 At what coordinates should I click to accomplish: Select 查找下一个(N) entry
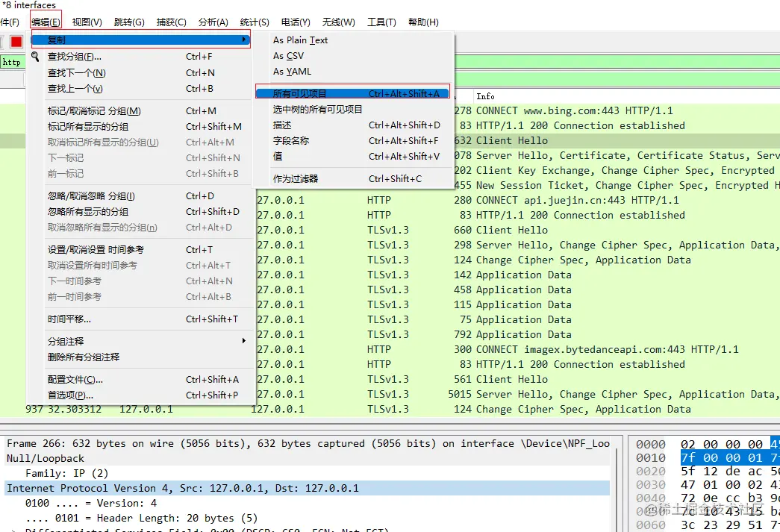coord(140,73)
